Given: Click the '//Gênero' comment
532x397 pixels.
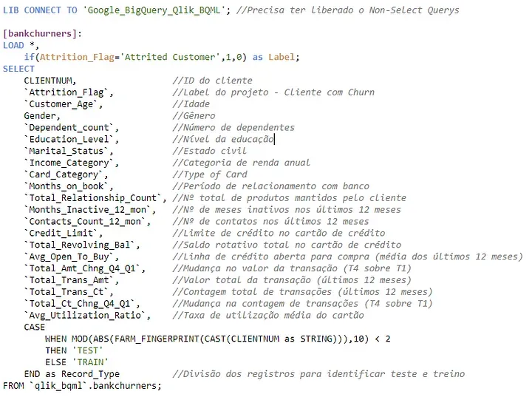Looking at the screenshot, I should click(194, 116).
